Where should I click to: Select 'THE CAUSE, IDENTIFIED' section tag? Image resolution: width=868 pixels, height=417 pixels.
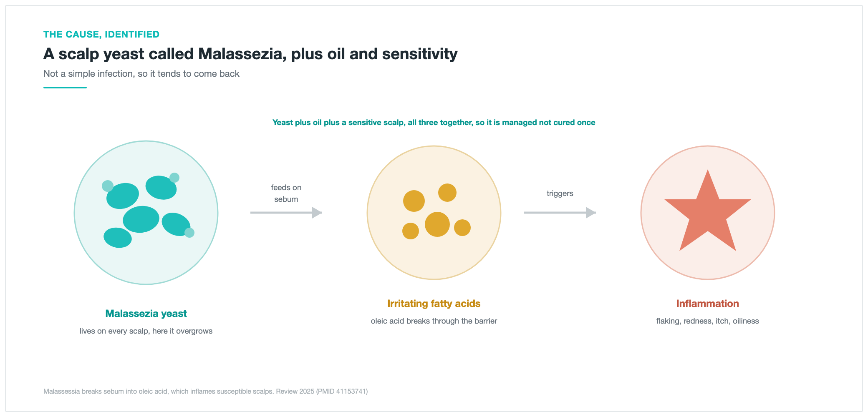101,34
